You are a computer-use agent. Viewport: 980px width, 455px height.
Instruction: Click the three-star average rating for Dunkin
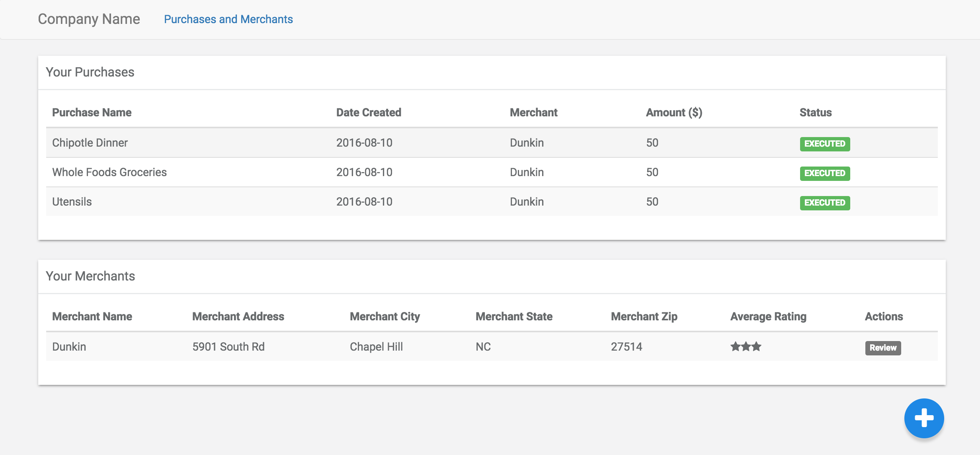(746, 347)
